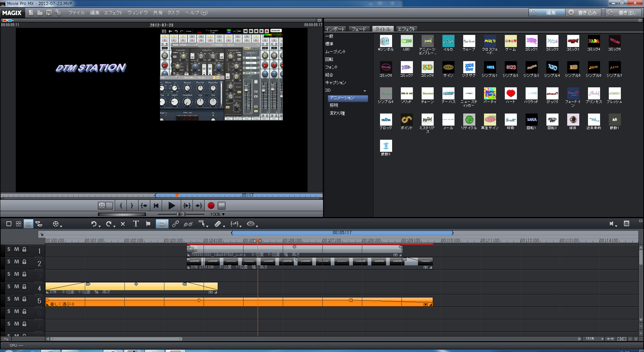Viewport: 644px width, 352px height.
Task: Select the 照明 category
Action: [334, 105]
